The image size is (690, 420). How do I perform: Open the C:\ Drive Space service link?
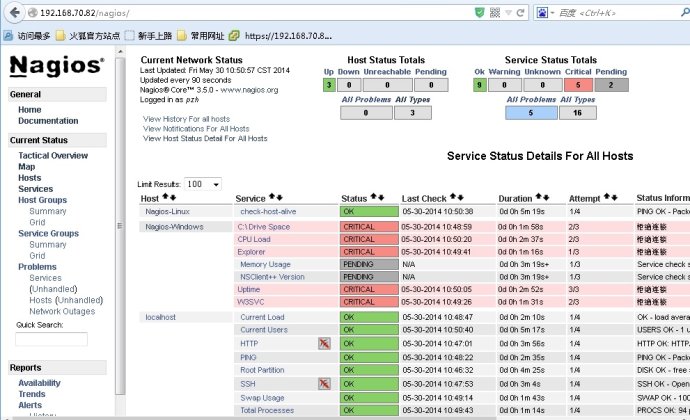pos(264,227)
